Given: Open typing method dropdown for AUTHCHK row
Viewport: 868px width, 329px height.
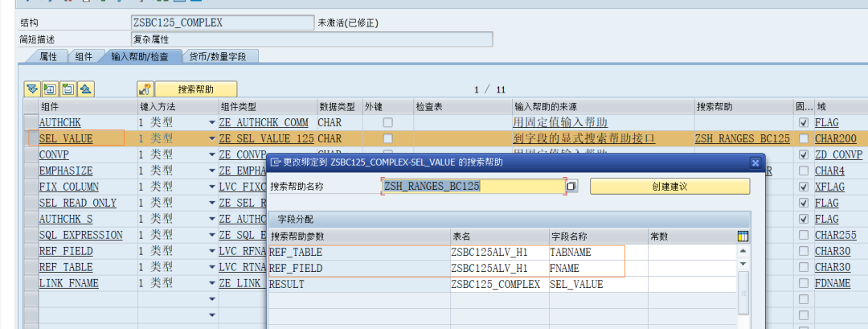Looking at the screenshot, I should click(211, 122).
